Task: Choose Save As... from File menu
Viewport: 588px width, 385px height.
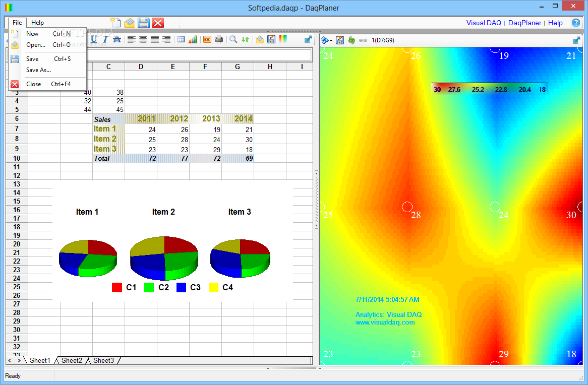Action: click(47, 70)
